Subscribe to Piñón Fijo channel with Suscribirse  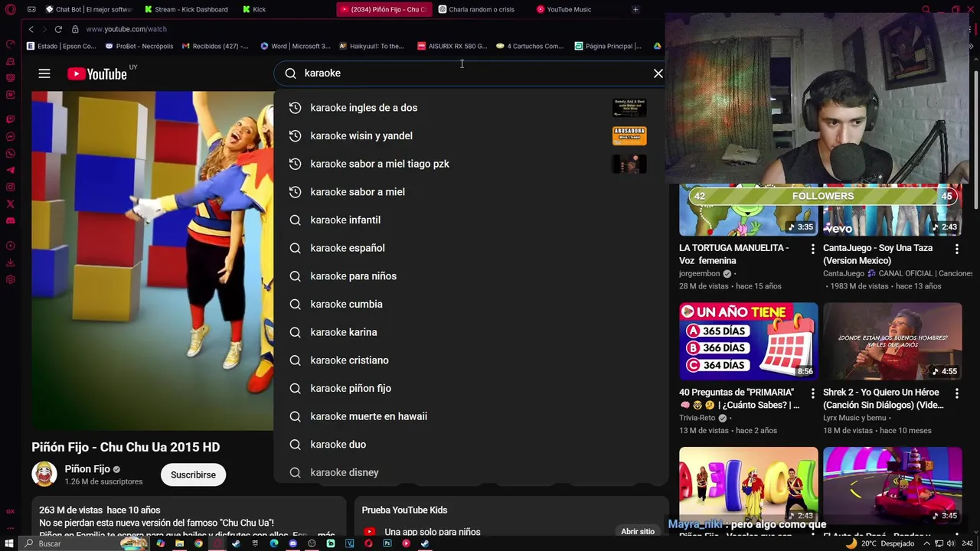point(193,474)
